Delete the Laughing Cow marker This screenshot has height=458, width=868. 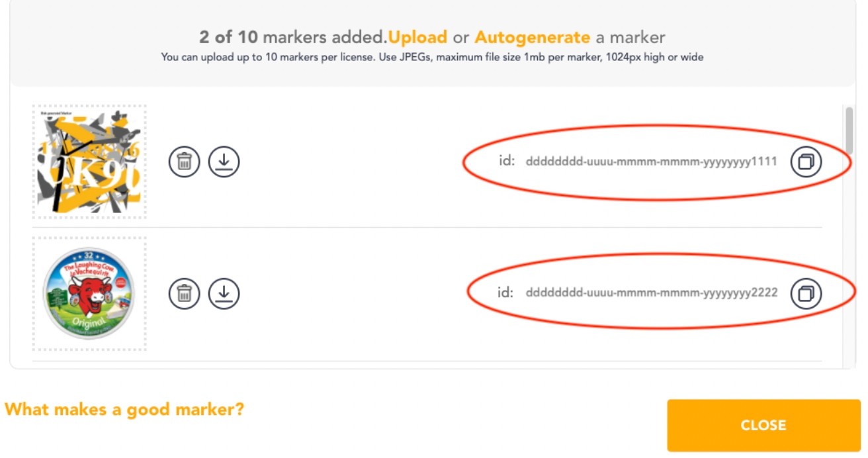(x=185, y=293)
